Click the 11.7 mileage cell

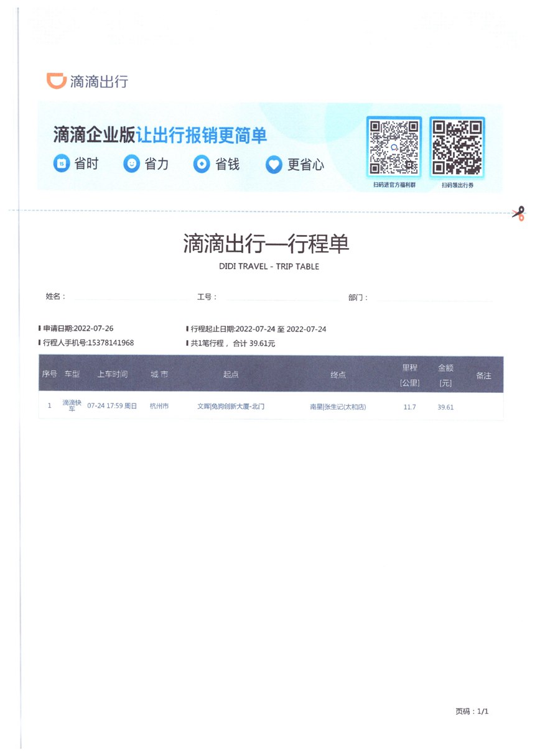(x=409, y=407)
